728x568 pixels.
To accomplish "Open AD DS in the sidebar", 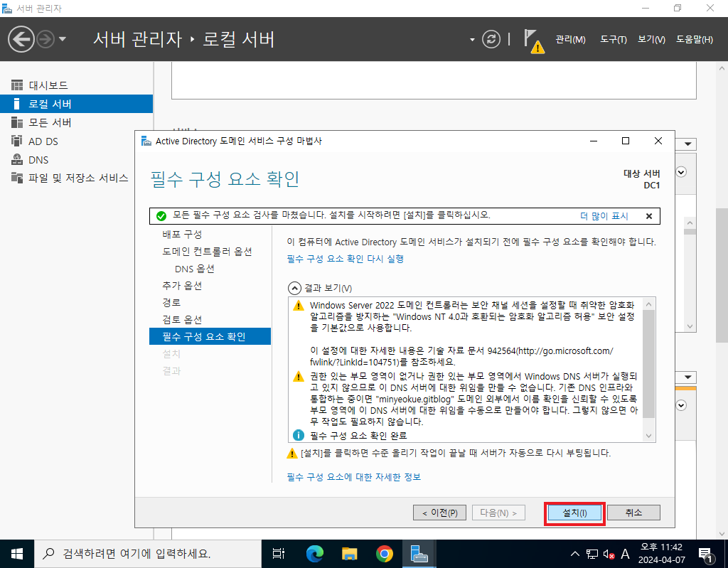I will (x=77, y=141).
